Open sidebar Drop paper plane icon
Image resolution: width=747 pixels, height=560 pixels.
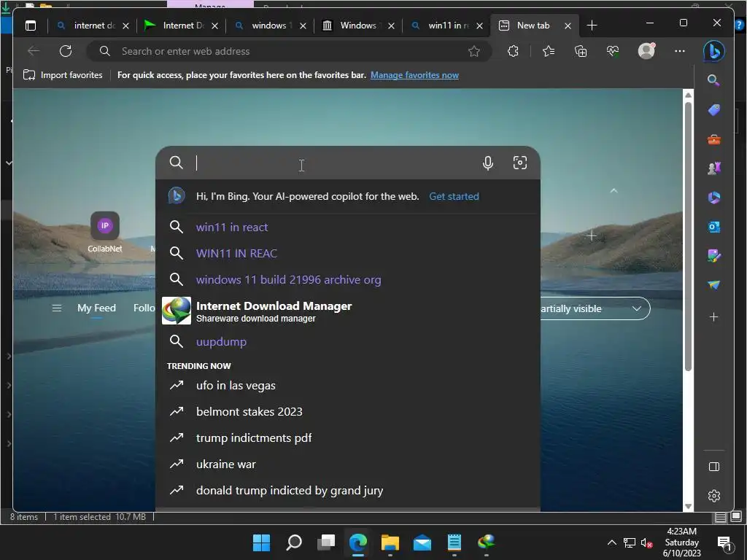[x=713, y=285]
